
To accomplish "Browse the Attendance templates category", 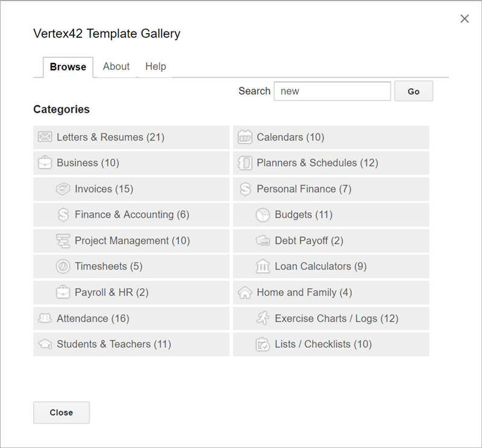I will point(93,318).
